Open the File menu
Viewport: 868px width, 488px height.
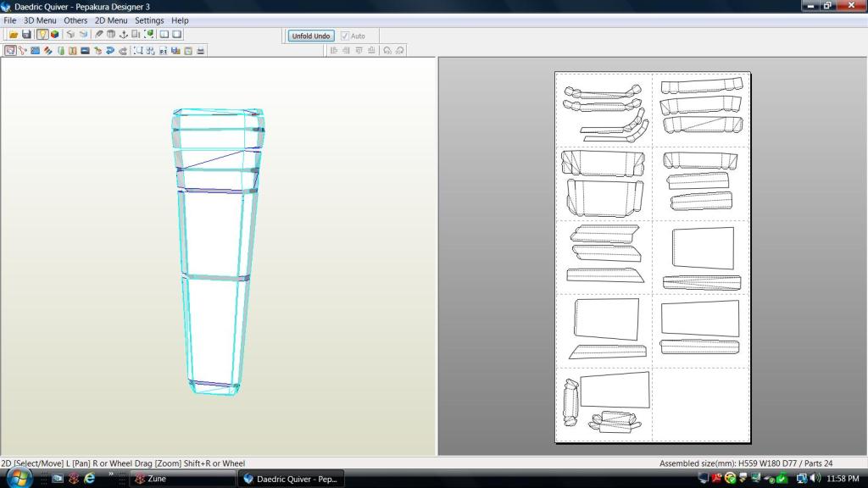[x=10, y=20]
